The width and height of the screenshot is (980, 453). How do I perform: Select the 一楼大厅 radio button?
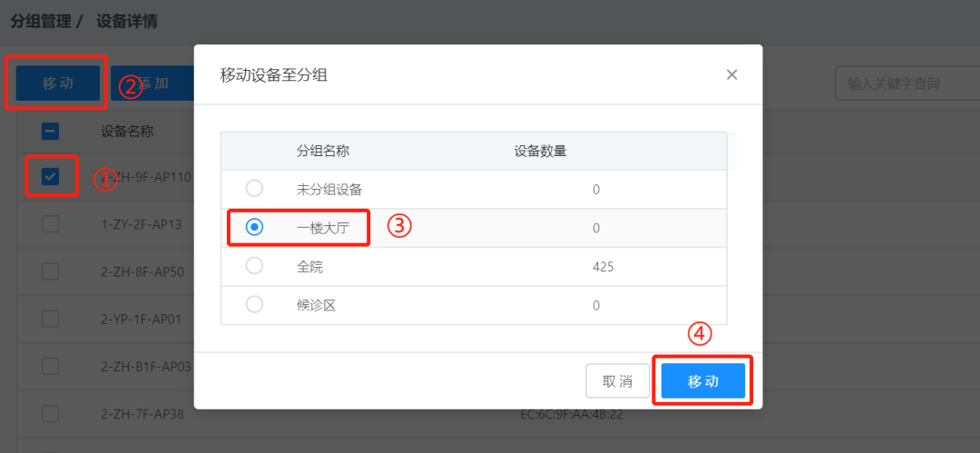tap(254, 228)
